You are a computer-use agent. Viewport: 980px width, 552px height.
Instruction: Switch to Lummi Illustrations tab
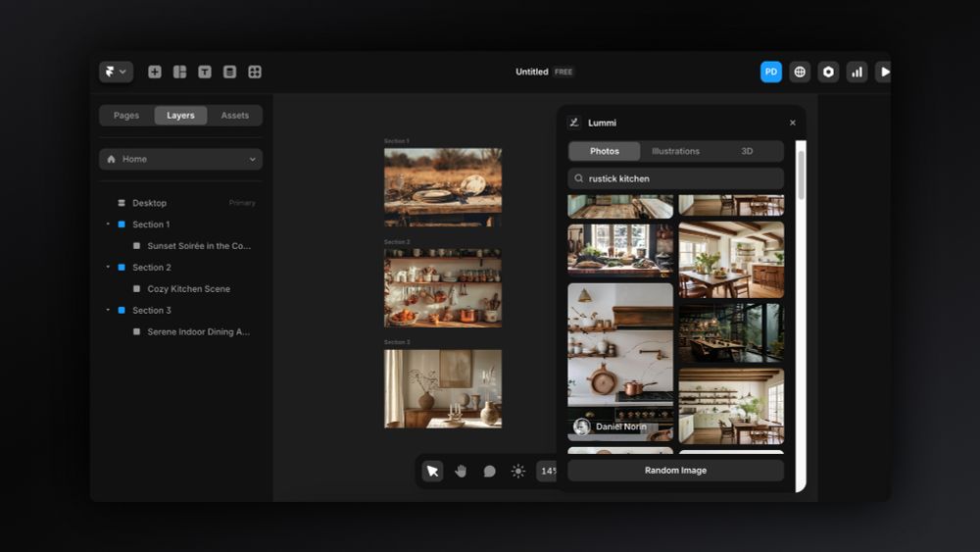click(x=675, y=151)
